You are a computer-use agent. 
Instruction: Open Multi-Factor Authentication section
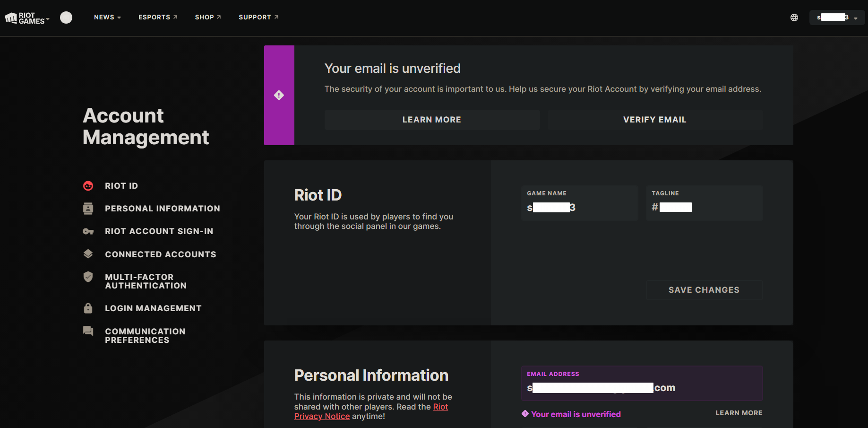pyautogui.click(x=146, y=281)
